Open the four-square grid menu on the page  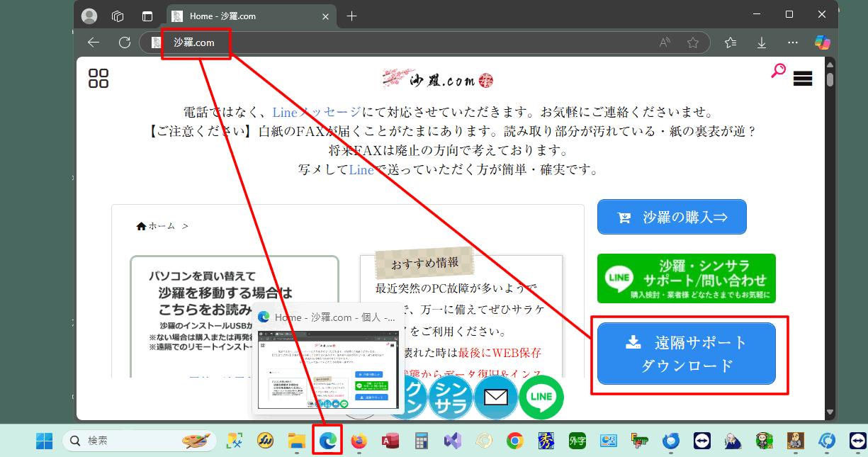click(98, 79)
